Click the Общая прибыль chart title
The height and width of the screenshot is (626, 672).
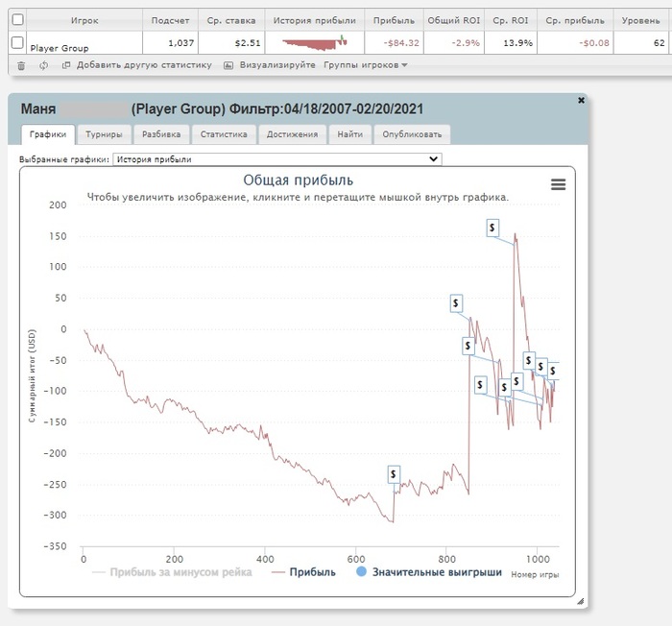[299, 181]
